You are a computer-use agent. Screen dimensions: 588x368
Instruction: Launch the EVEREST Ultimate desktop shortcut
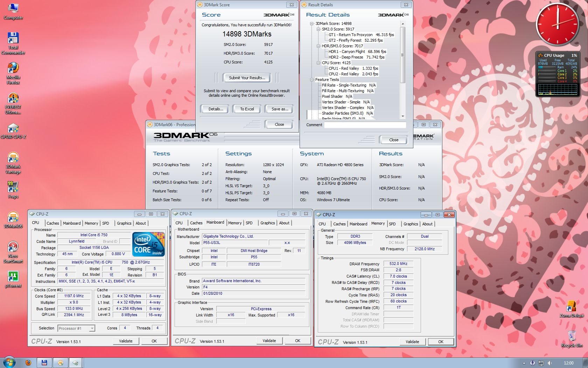click(13, 103)
